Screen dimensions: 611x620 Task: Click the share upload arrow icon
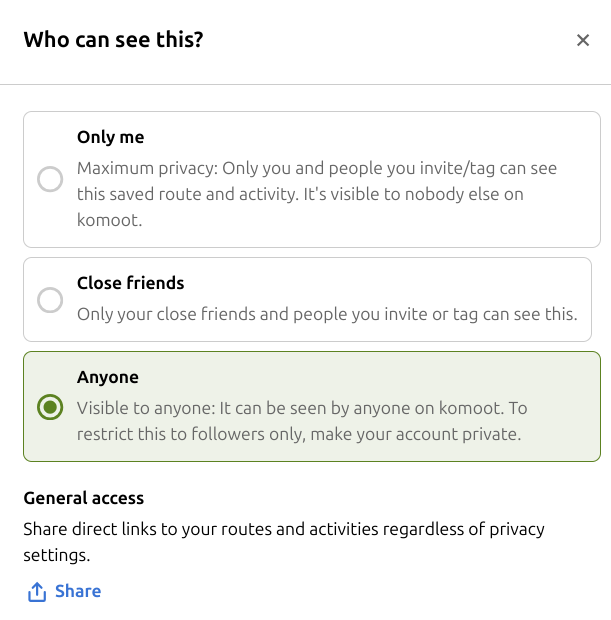pyautogui.click(x=37, y=592)
